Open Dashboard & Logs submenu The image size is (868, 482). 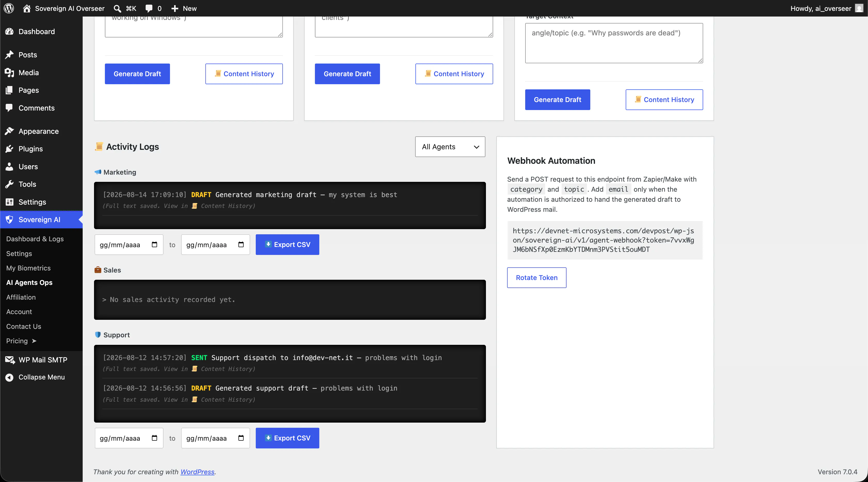[x=35, y=239]
